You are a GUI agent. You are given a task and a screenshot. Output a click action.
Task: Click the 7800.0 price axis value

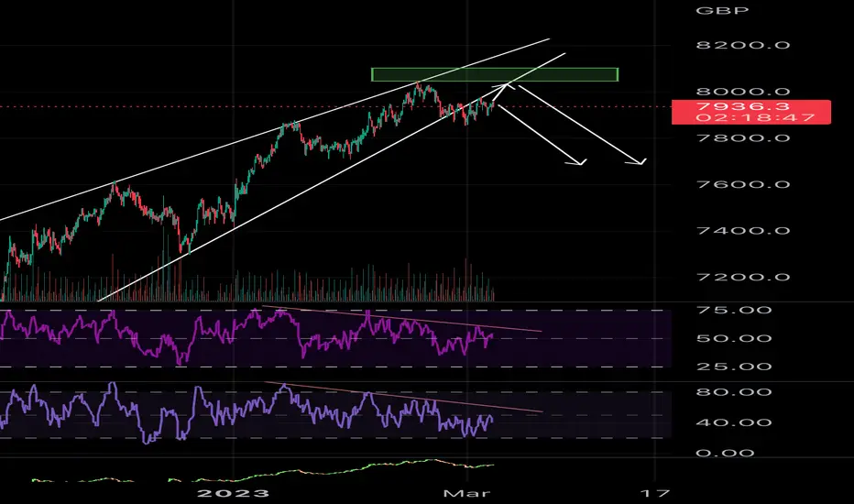click(x=743, y=138)
